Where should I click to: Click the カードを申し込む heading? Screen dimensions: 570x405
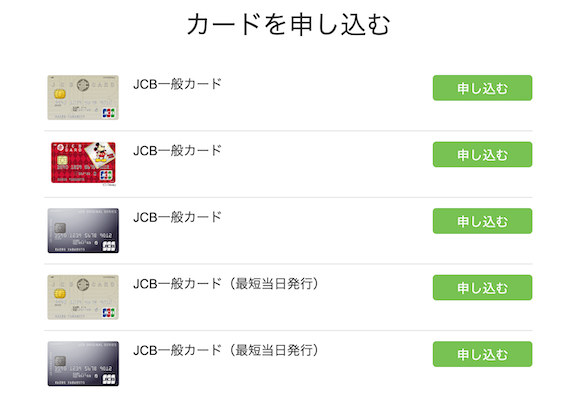coord(288,24)
